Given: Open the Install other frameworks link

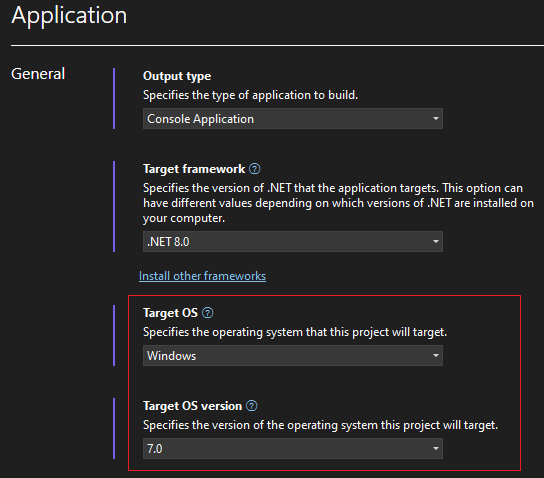Looking at the screenshot, I should pyautogui.click(x=202, y=276).
